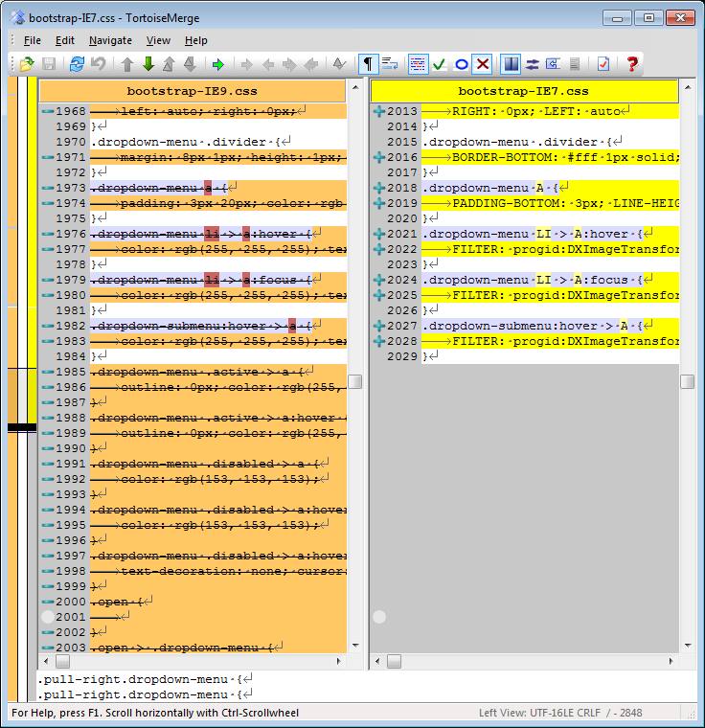The height and width of the screenshot is (728, 705).
Task: Select Ignore whitespace changes blue circle option
Action: tap(461, 63)
